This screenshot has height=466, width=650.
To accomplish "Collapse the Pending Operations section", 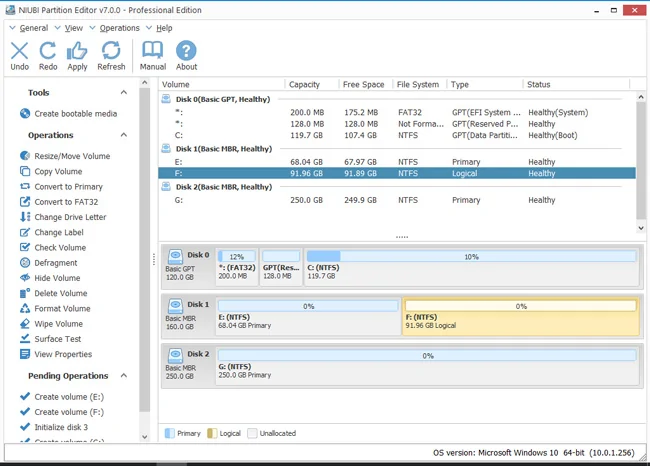I will click(x=123, y=376).
